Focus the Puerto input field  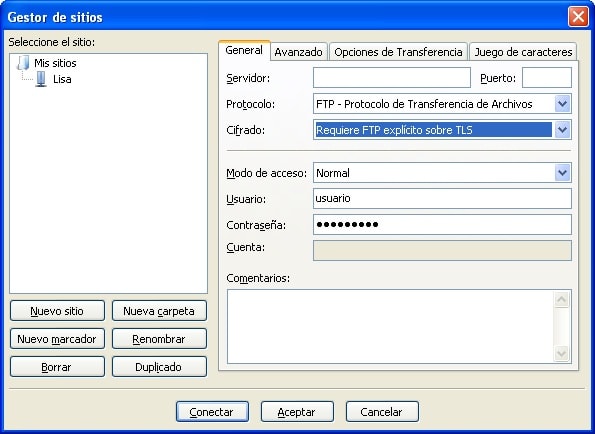(x=547, y=78)
